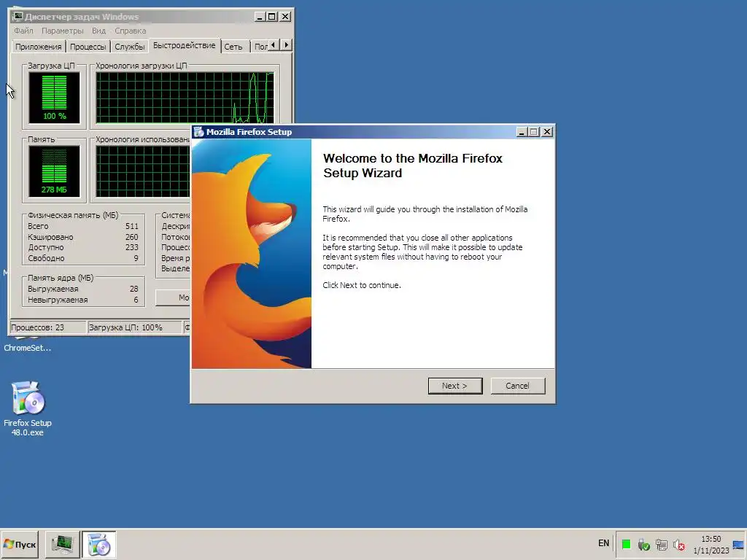Switch to the Сеть tab
Image resolution: width=747 pixels, height=560 pixels.
[233, 47]
